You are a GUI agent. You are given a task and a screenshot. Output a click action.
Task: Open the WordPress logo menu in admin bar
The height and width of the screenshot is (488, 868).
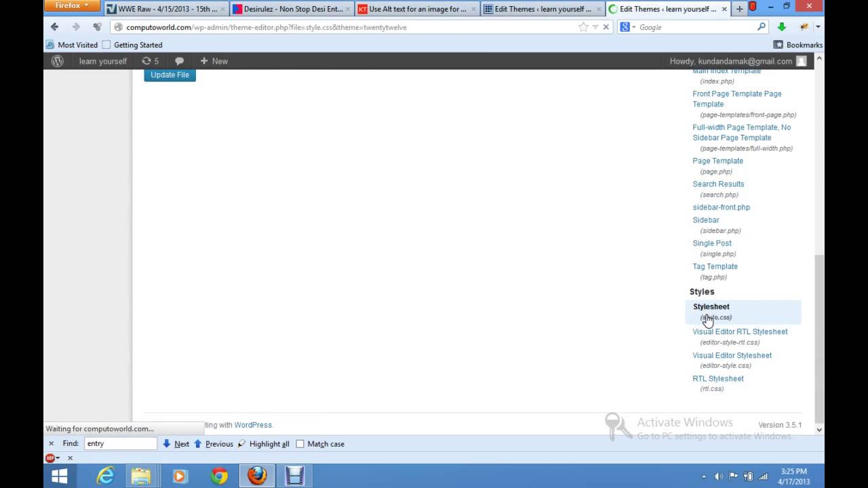click(x=58, y=61)
